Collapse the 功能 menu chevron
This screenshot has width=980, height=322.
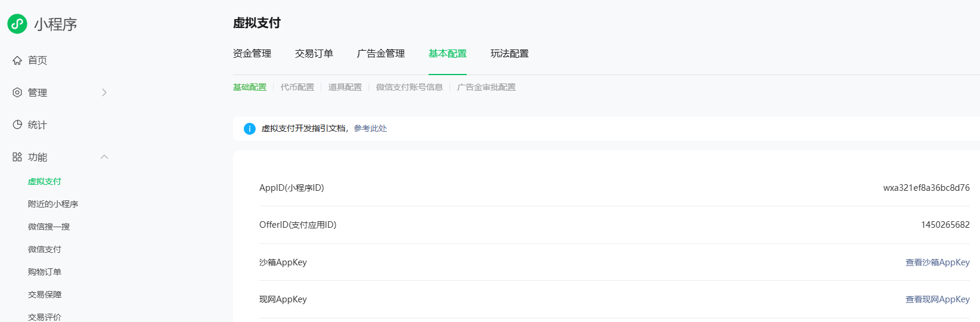tap(104, 157)
